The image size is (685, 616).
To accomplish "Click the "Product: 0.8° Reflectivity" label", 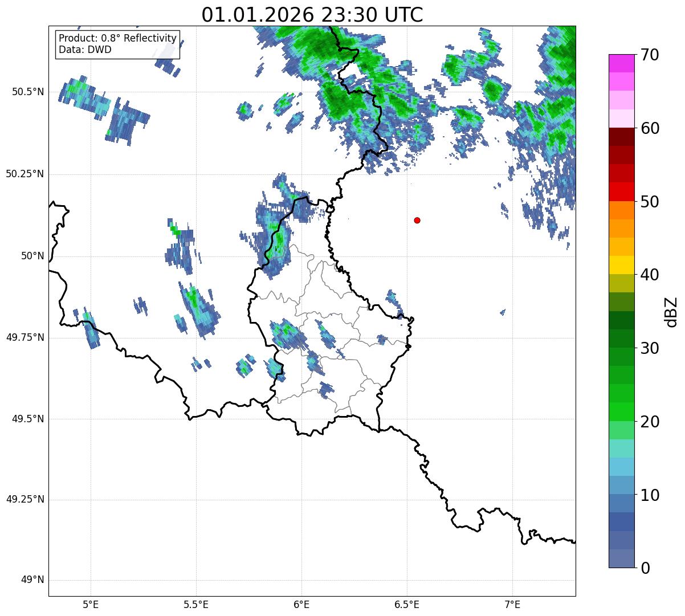I will click(118, 38).
